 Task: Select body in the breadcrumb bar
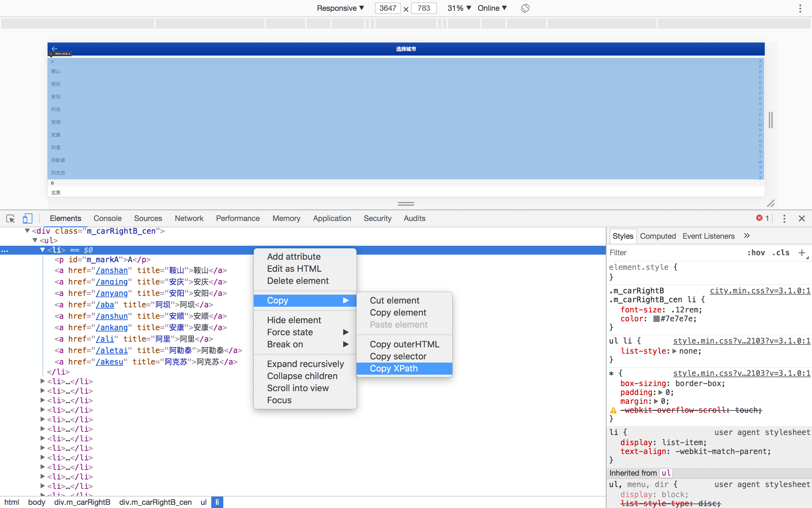(x=36, y=502)
